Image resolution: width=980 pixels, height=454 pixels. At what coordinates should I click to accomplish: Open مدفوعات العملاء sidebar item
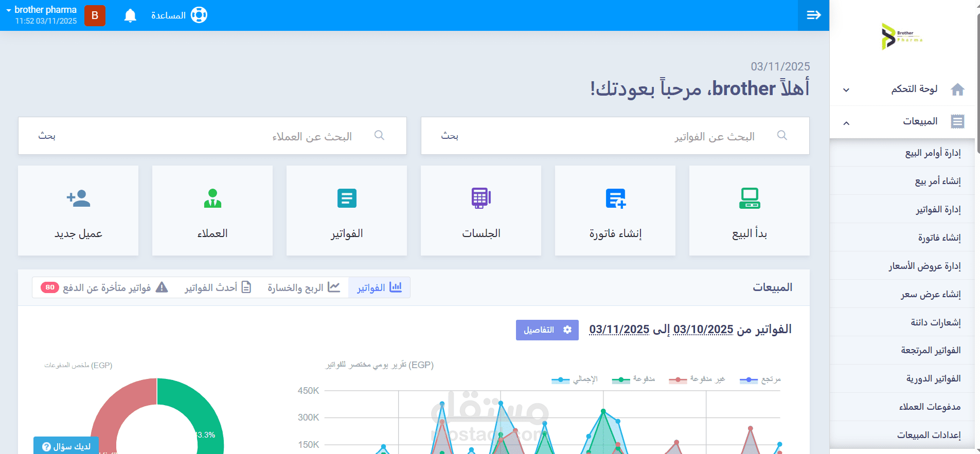tap(902, 407)
